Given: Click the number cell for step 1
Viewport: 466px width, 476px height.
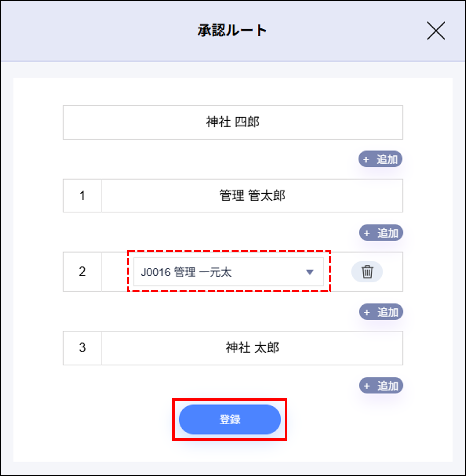Looking at the screenshot, I should pos(82,196).
